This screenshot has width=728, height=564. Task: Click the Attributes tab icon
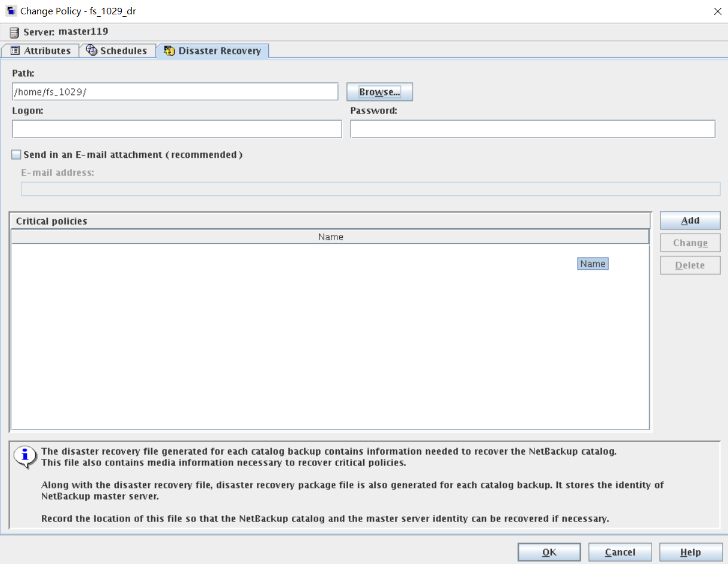[x=15, y=51]
